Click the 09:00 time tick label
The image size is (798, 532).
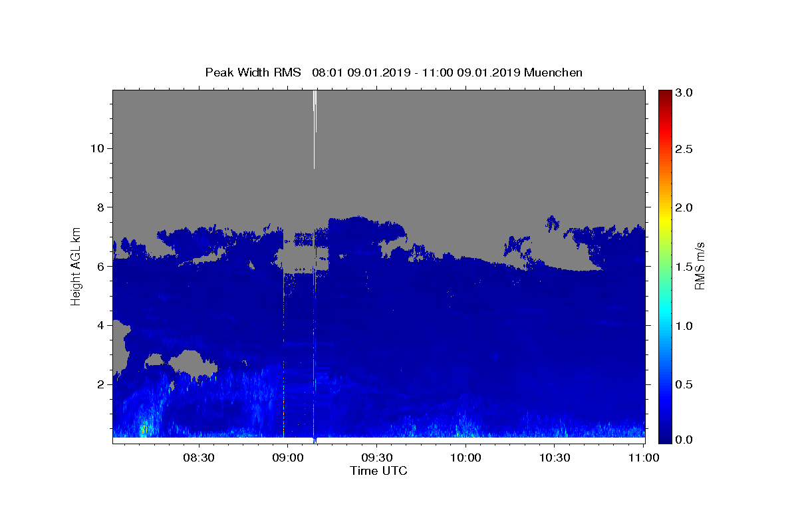pos(287,458)
